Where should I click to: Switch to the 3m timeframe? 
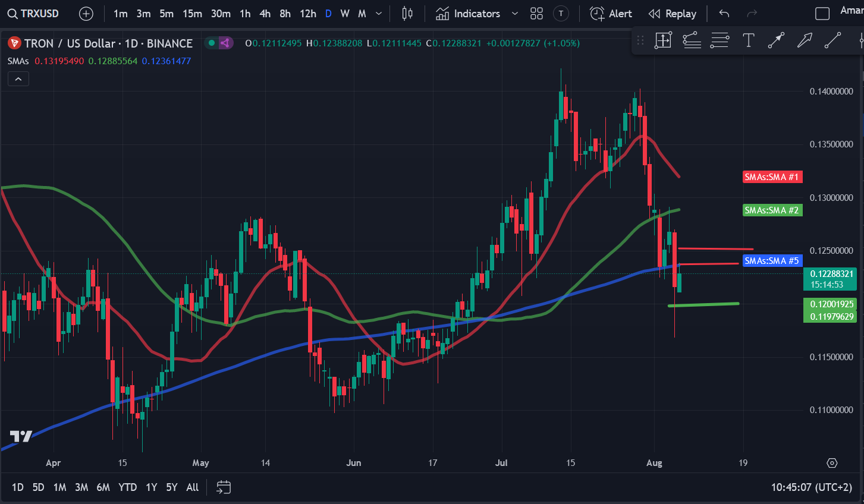(x=143, y=14)
